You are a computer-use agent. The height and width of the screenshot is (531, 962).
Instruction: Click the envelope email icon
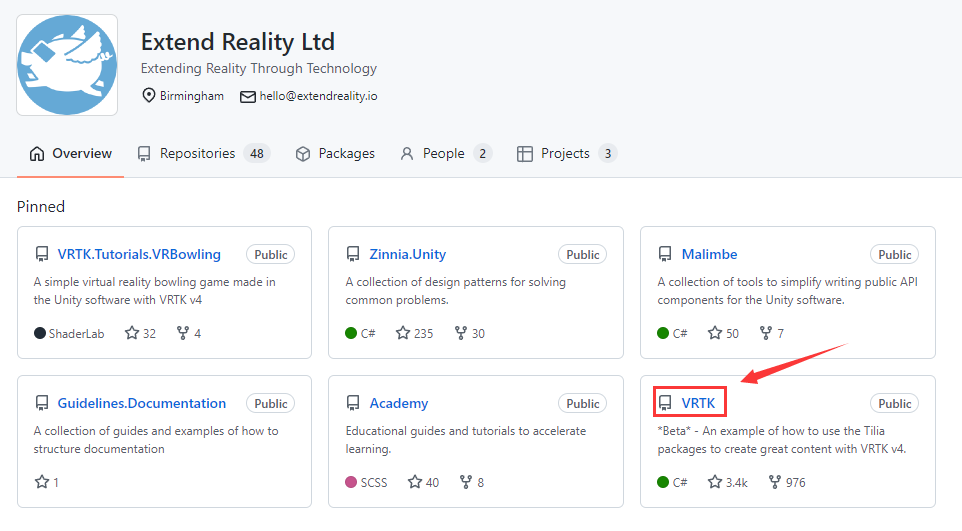[248, 97]
